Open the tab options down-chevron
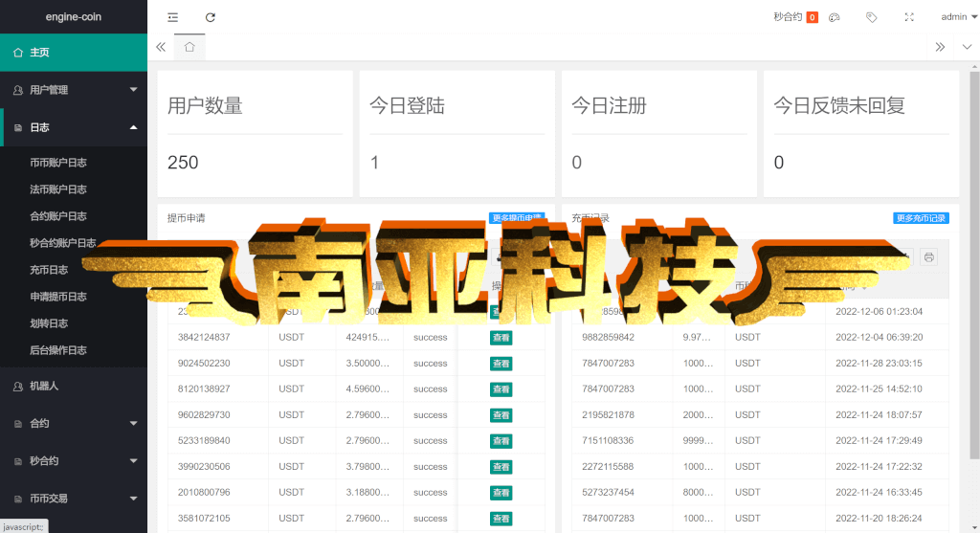 (x=967, y=47)
